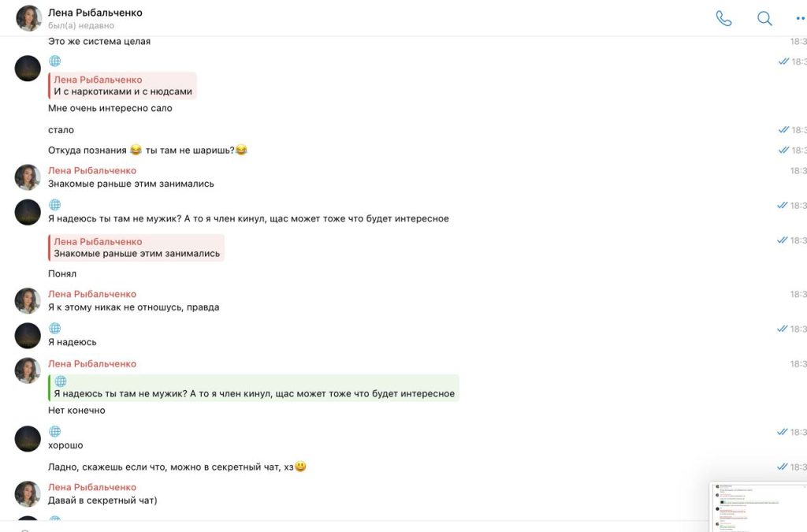Open the chat search magnifier icon
The height and width of the screenshot is (532, 807).
pos(764,18)
